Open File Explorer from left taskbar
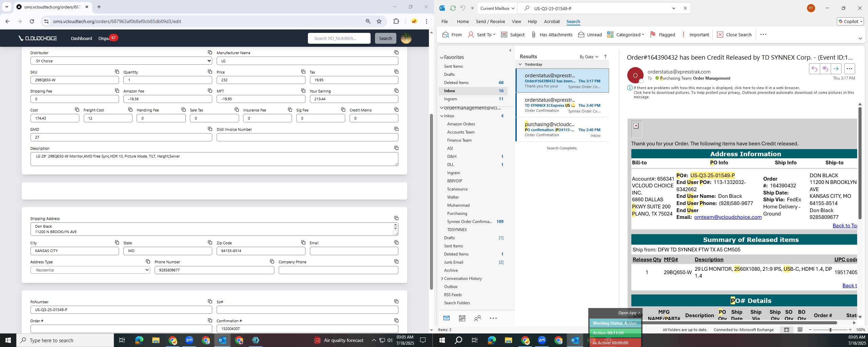This screenshot has height=347, width=868. [156, 340]
